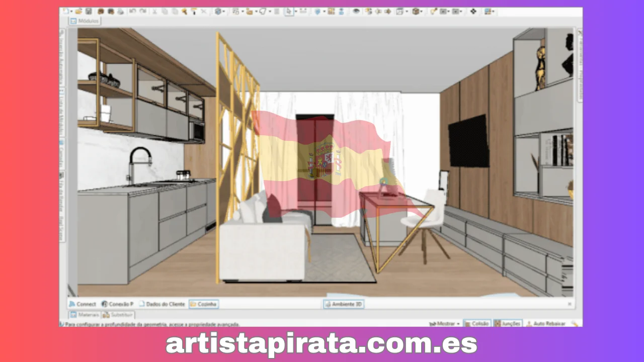Click the Módulos button

[85, 21]
